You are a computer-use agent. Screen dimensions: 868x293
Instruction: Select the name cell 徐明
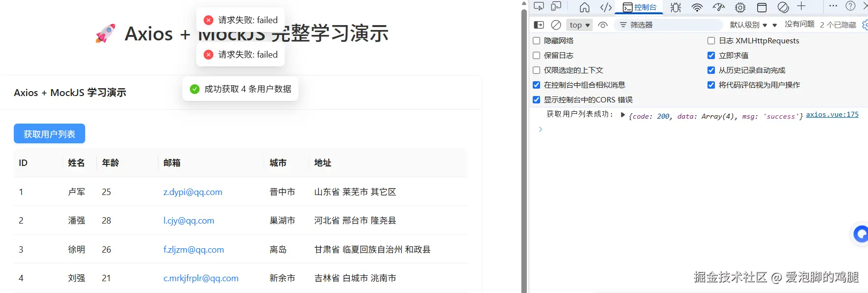[76, 250]
